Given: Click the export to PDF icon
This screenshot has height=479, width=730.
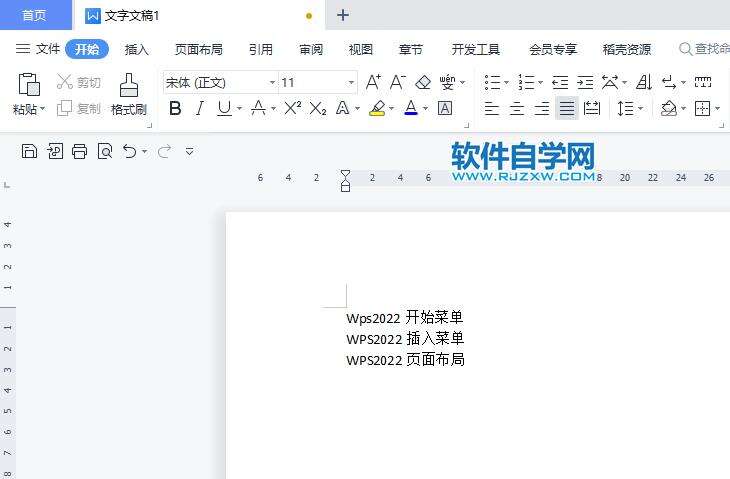Looking at the screenshot, I should [55, 151].
